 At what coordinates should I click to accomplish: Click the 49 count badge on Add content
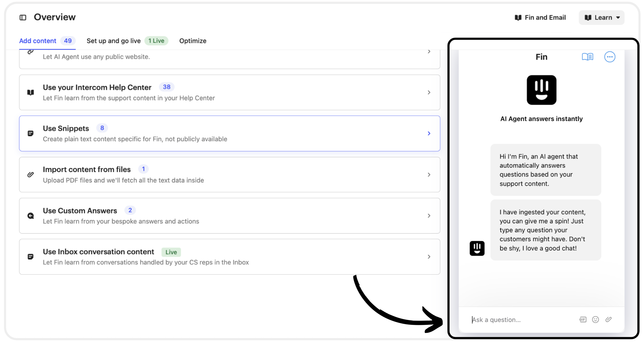pyautogui.click(x=68, y=41)
